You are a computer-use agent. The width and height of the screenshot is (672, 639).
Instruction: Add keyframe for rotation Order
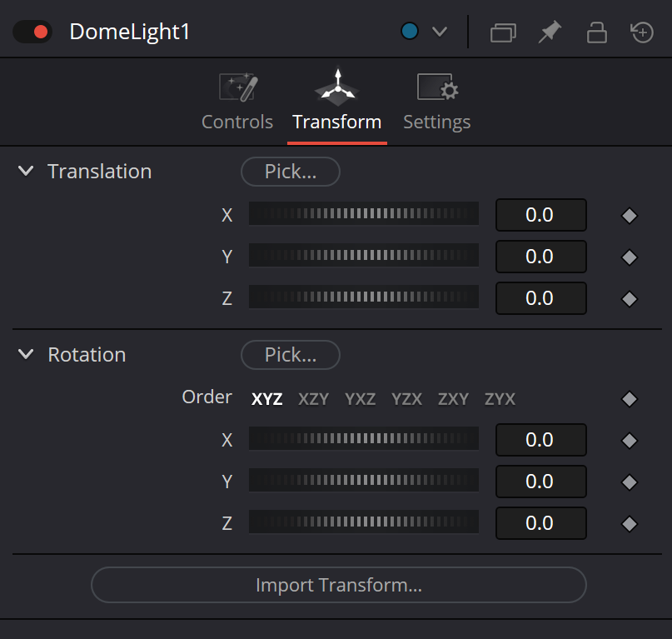point(630,399)
